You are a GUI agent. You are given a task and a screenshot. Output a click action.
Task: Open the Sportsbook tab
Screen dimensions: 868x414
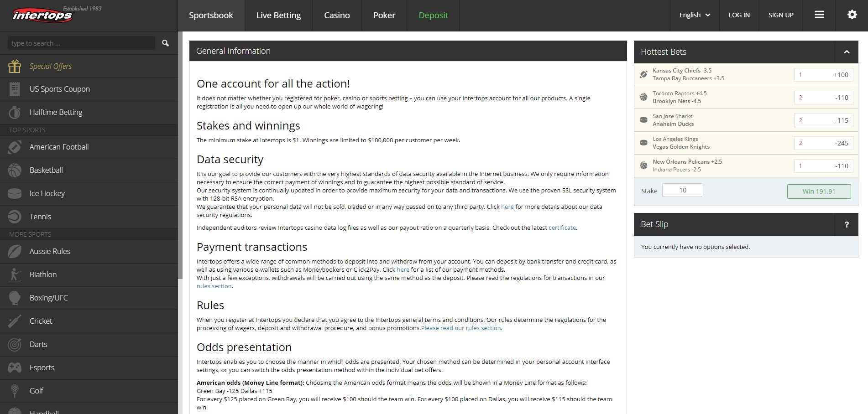pos(211,15)
